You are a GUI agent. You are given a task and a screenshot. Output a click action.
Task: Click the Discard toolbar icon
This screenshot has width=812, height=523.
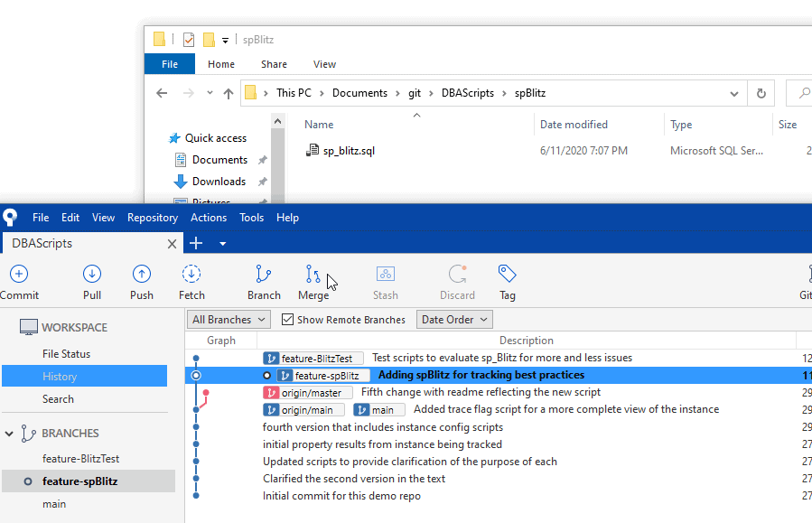coord(457,274)
